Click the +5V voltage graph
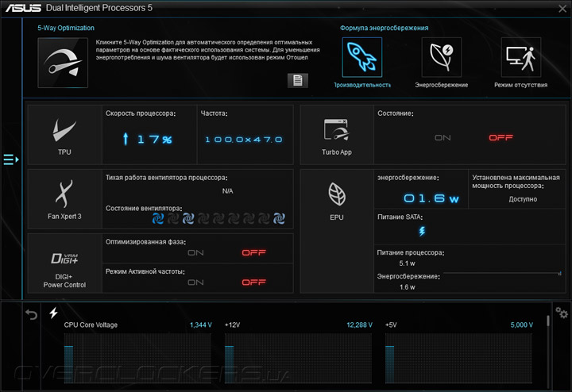This screenshot has width=572, height=392. pyautogui.click(x=458, y=358)
